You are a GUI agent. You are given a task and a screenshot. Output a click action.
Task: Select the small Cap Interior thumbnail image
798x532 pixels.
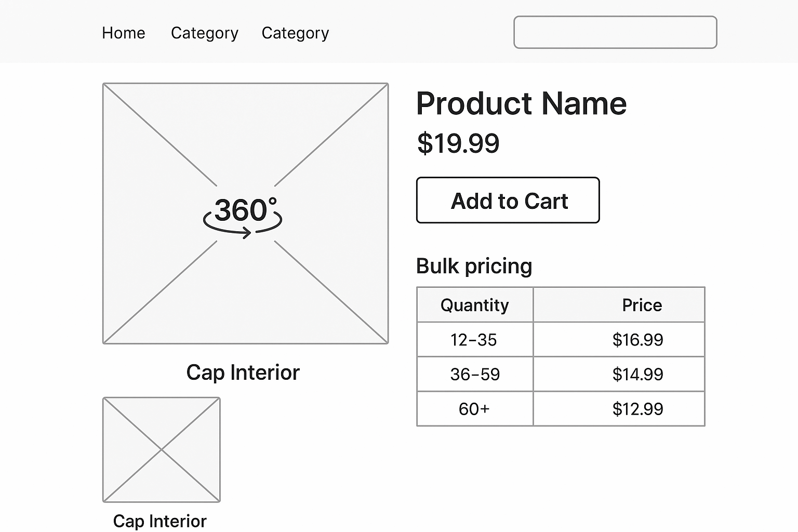(x=162, y=449)
